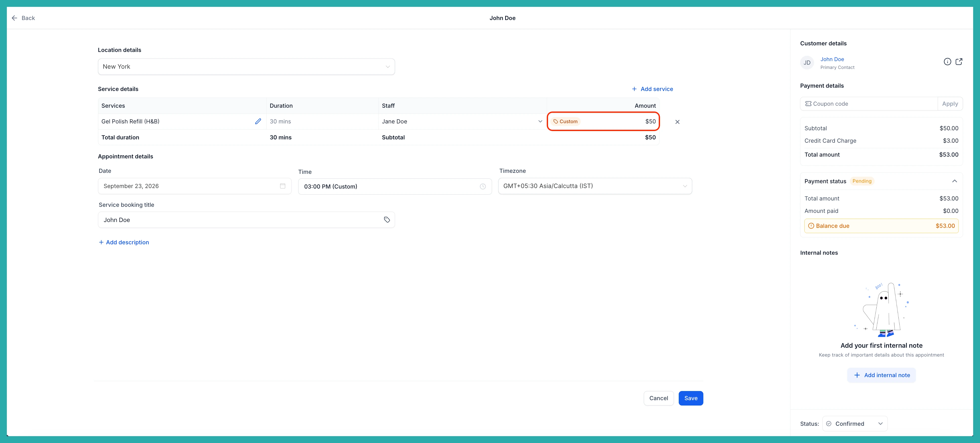
Task: Open John Doe customer name link
Action: pyautogui.click(x=832, y=59)
